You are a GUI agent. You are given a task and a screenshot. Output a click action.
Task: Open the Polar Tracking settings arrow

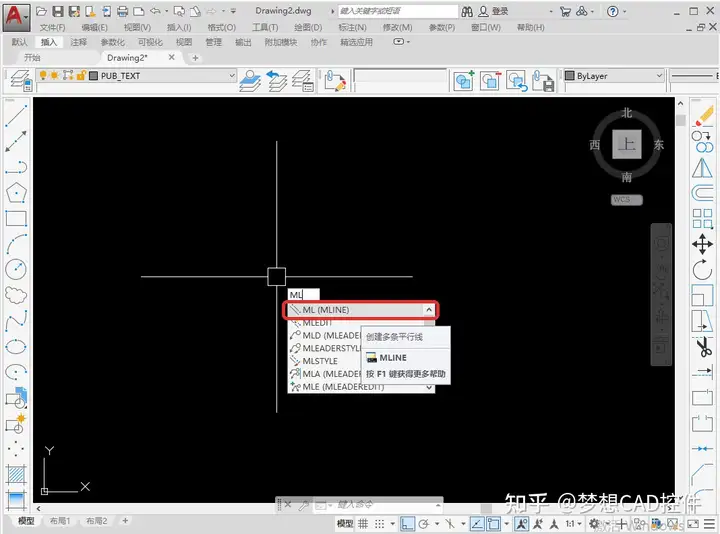(437, 523)
